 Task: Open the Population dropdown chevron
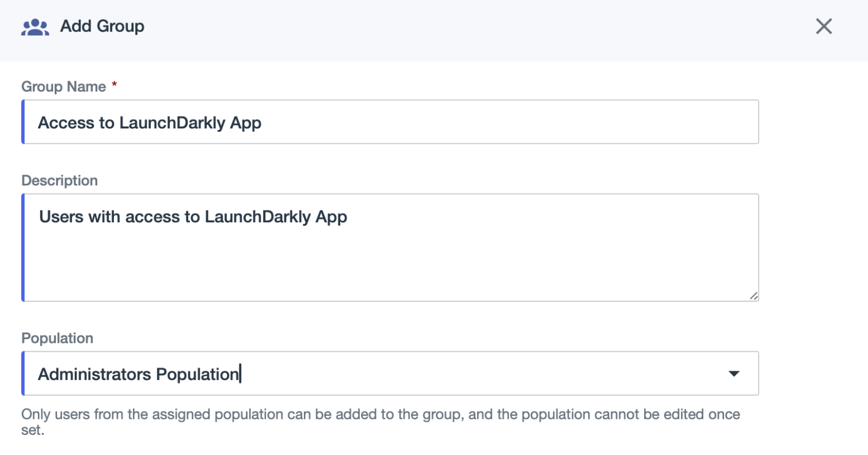point(734,373)
